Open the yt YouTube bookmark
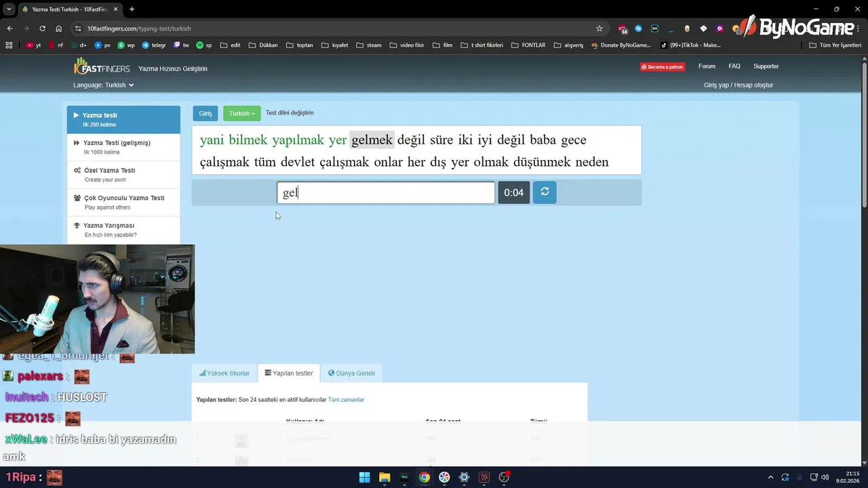 pos(33,45)
